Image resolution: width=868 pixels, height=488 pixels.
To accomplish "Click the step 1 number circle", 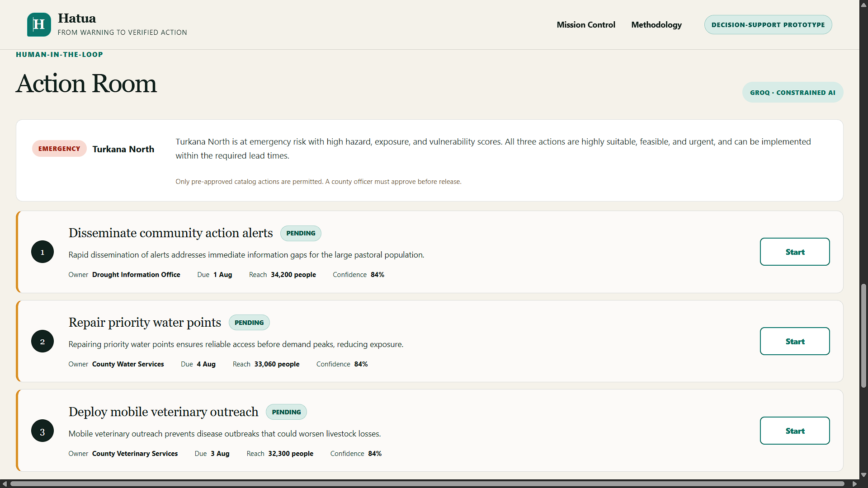I will click(42, 252).
